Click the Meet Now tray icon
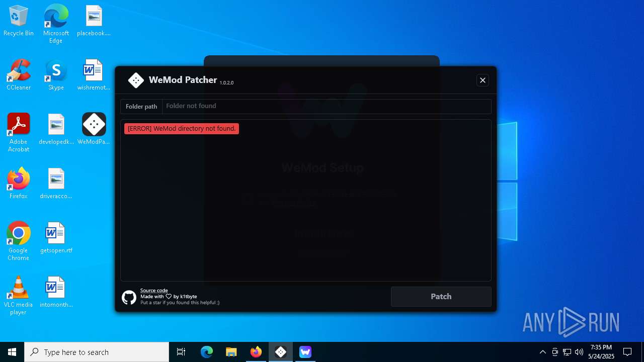 (555, 352)
